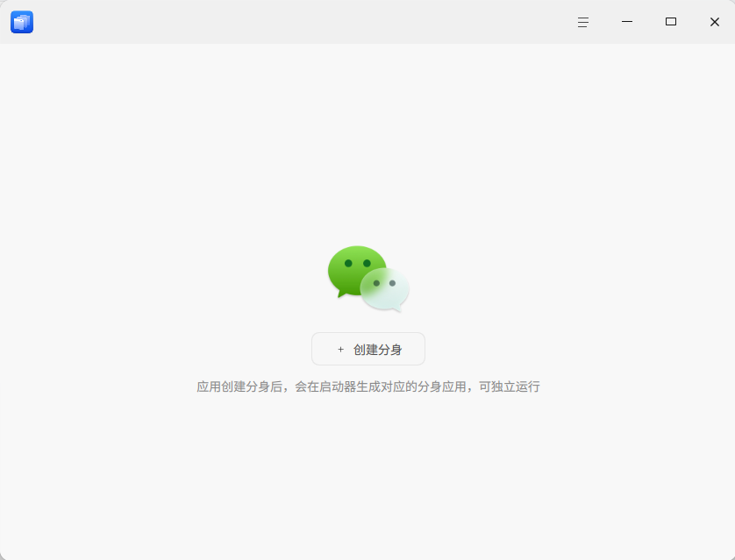The image size is (735, 560).
Task: Click the blue app clone icon in title bar
Action: [x=22, y=22]
